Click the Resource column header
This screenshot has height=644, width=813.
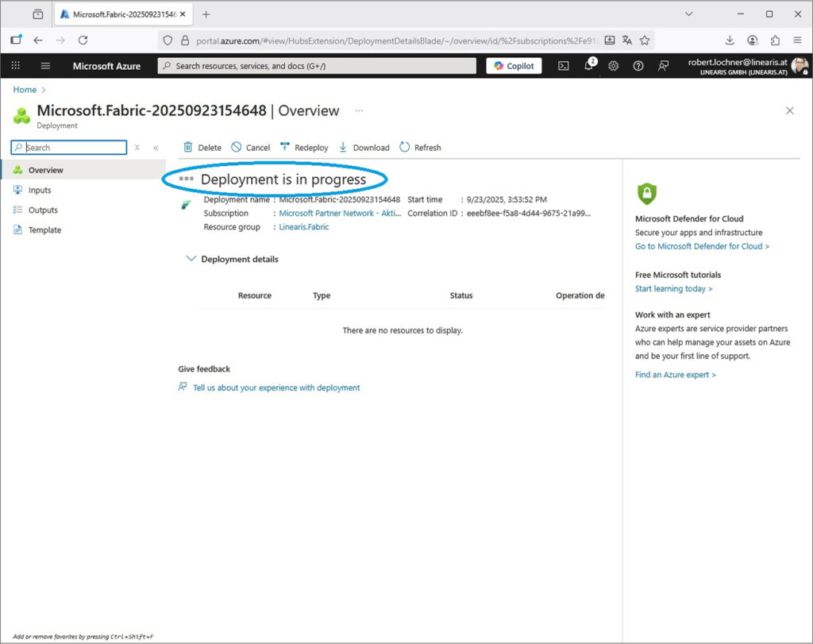point(255,295)
